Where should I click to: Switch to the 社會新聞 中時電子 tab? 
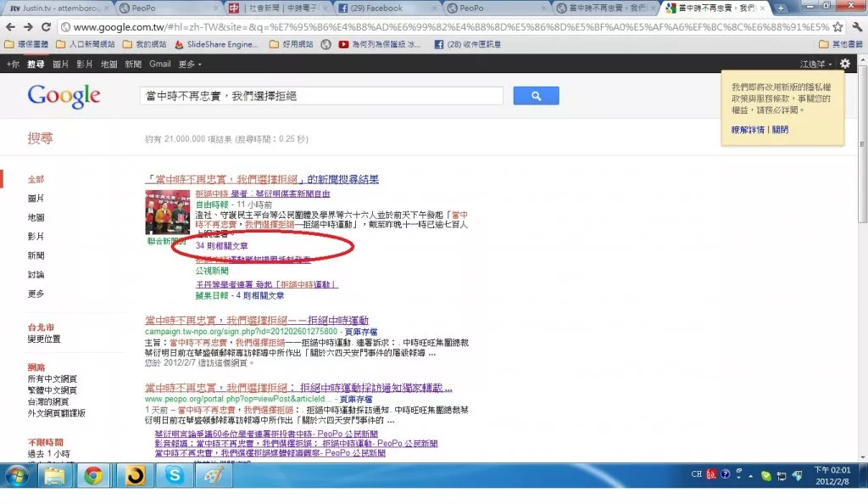pos(277,8)
